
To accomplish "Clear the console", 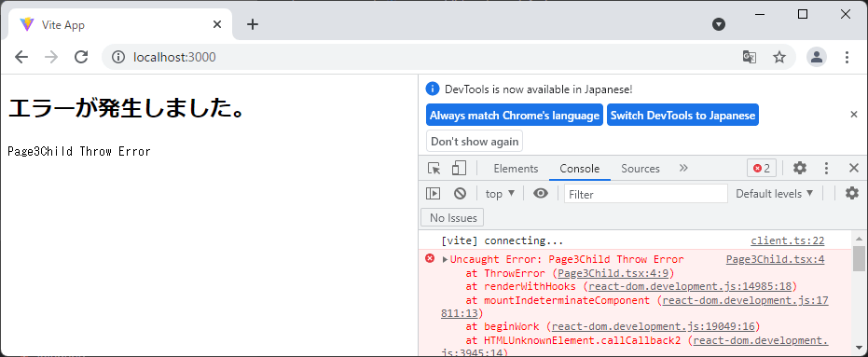I will pyautogui.click(x=460, y=193).
